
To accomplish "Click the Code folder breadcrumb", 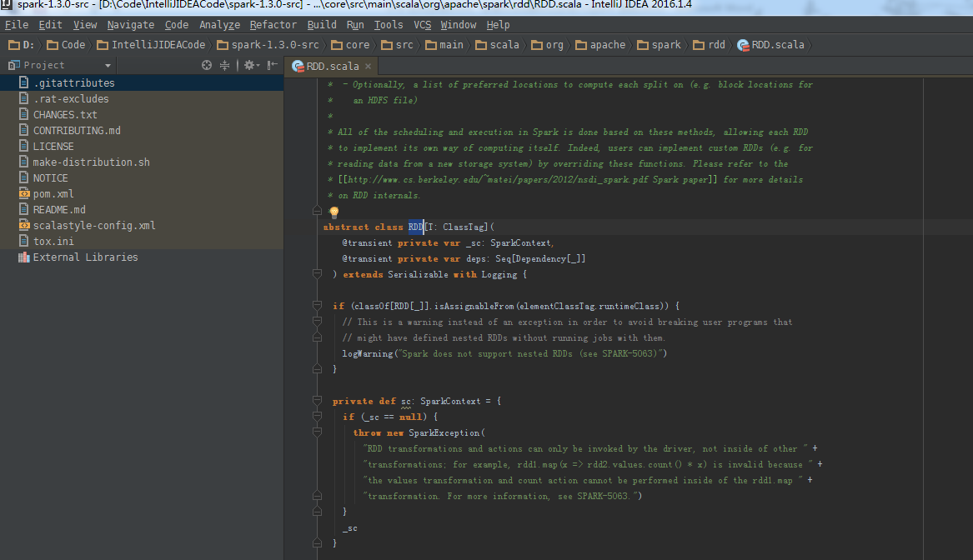I will [66, 45].
